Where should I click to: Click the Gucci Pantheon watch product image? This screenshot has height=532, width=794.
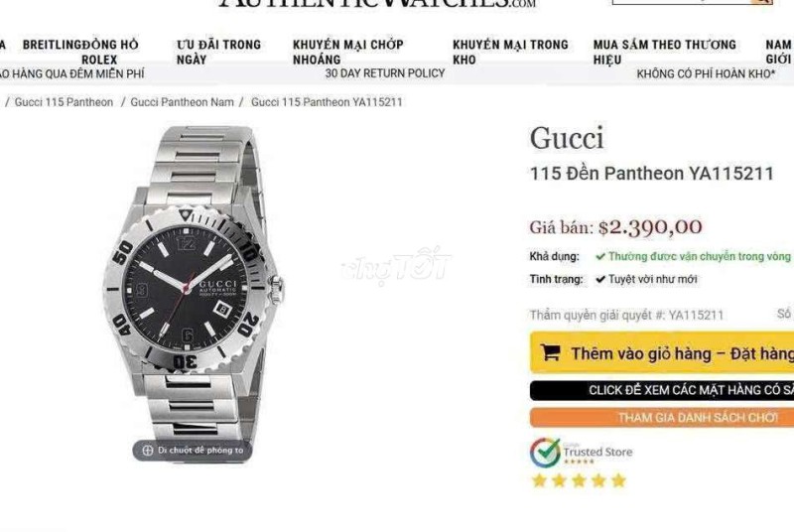[x=195, y=289]
